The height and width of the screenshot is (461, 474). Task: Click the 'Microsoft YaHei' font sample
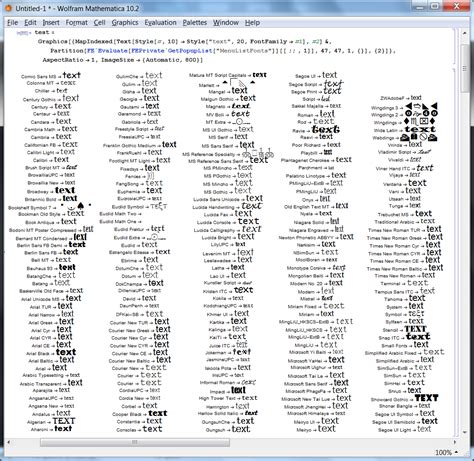click(x=316, y=360)
